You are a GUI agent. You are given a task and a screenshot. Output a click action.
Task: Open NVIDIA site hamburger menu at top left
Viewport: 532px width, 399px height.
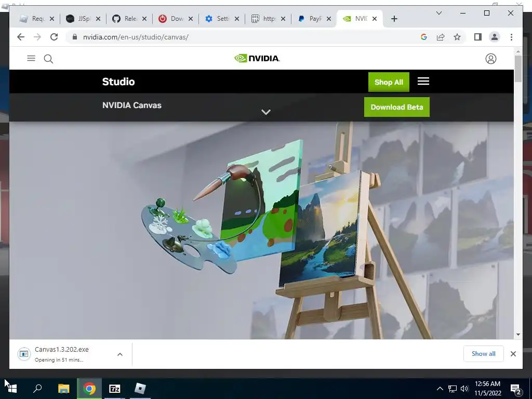point(31,58)
